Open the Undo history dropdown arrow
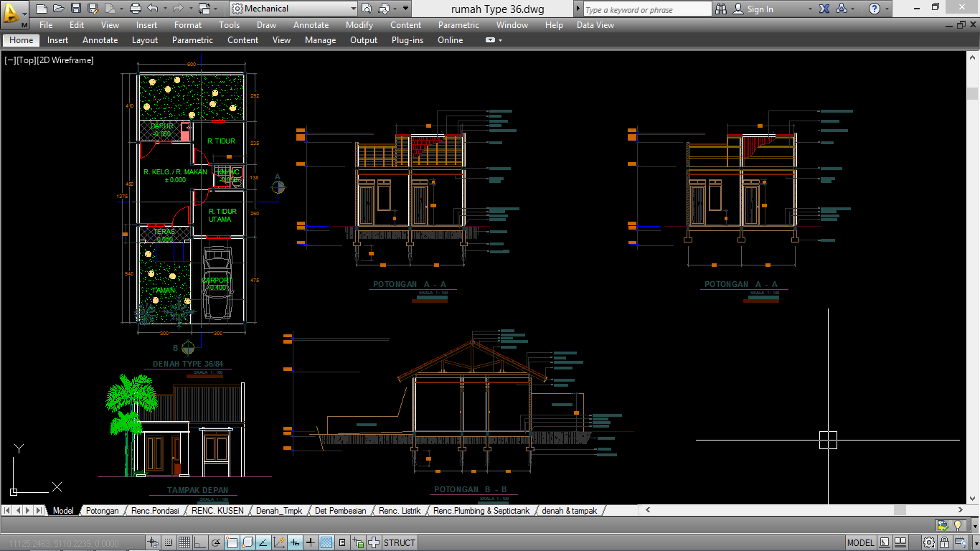 pyautogui.click(x=164, y=9)
